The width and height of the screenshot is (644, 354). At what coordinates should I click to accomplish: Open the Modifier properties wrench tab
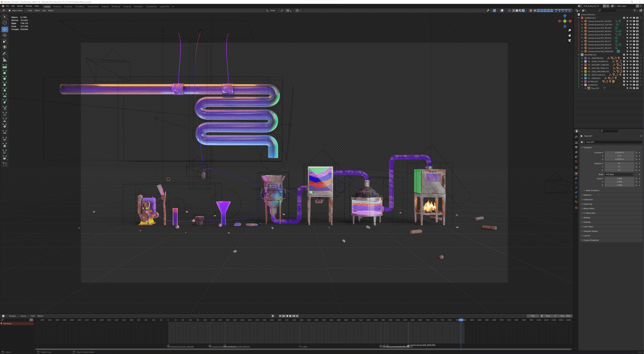(x=576, y=178)
